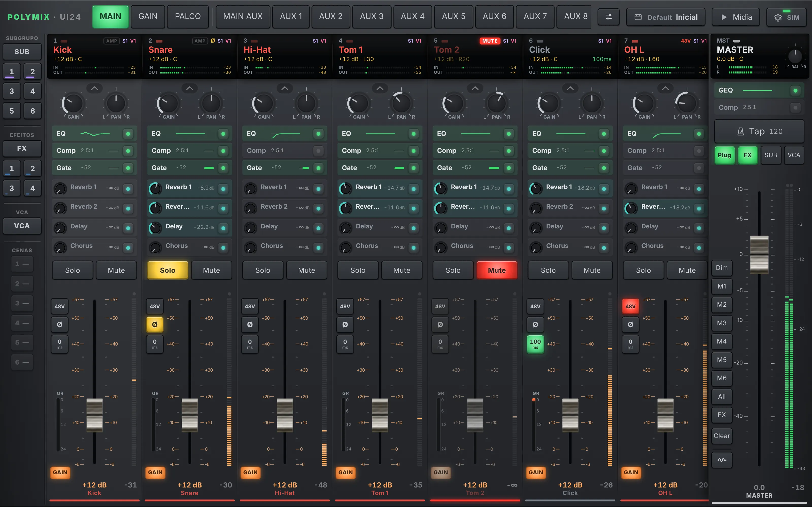
Task: Click the MASTER fader handle
Action: pos(759,255)
